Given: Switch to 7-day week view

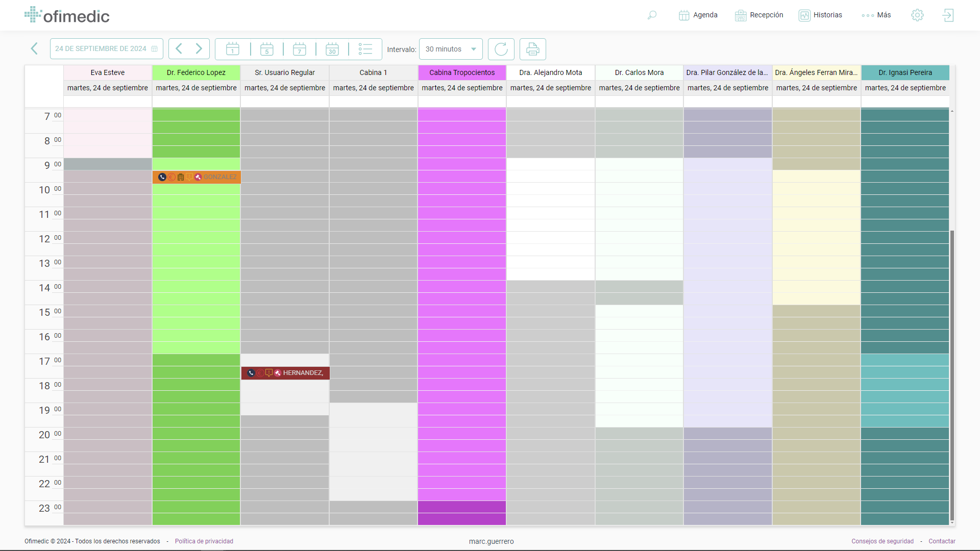Looking at the screenshot, I should [x=300, y=49].
